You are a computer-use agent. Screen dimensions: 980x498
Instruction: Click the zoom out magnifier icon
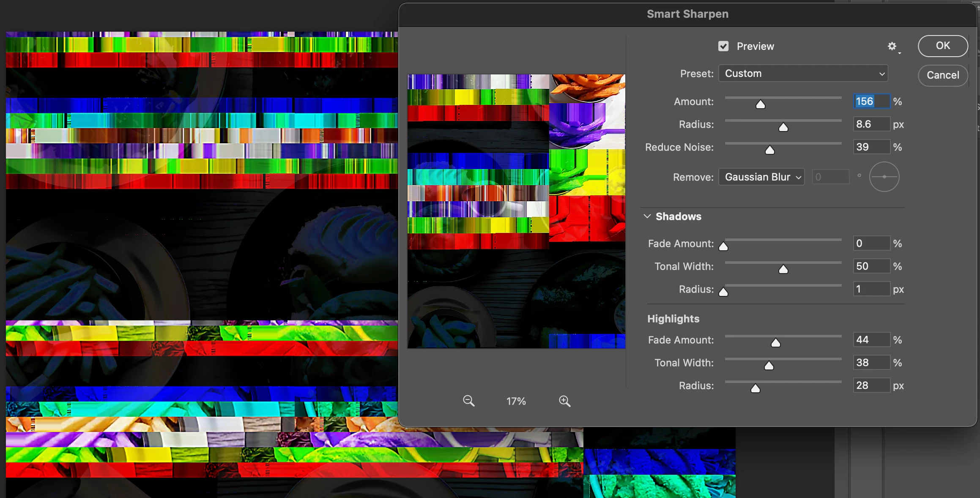[x=468, y=401]
